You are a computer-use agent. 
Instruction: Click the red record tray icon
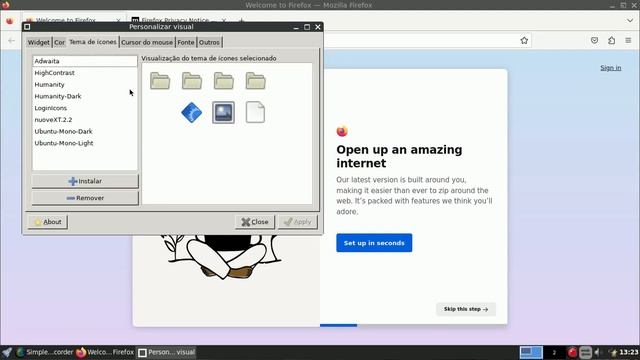(x=572, y=352)
